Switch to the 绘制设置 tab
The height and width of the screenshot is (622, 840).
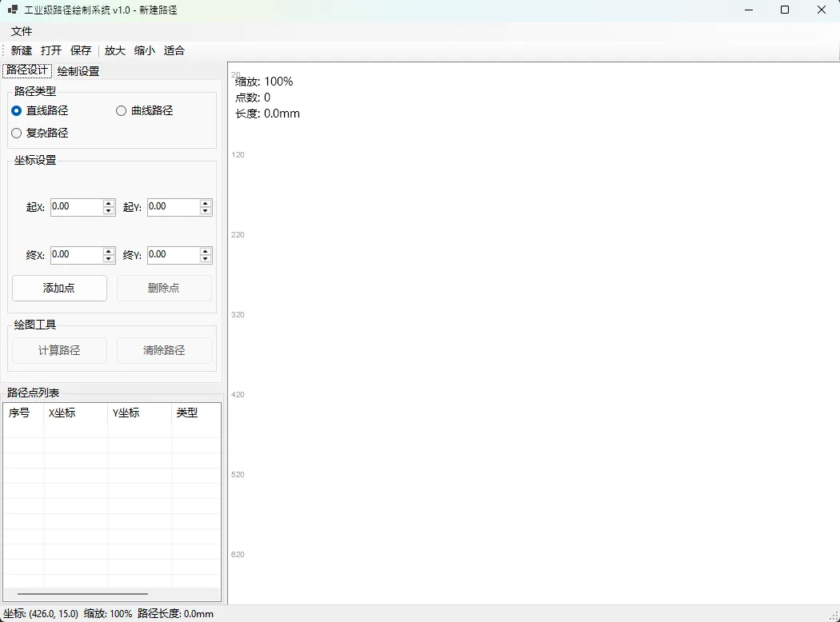78,71
